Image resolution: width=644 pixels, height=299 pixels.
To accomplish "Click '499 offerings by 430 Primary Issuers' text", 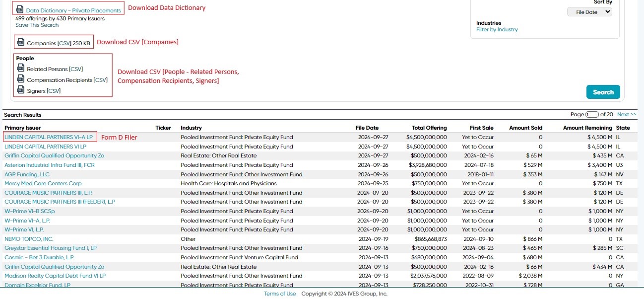I will point(60,18).
